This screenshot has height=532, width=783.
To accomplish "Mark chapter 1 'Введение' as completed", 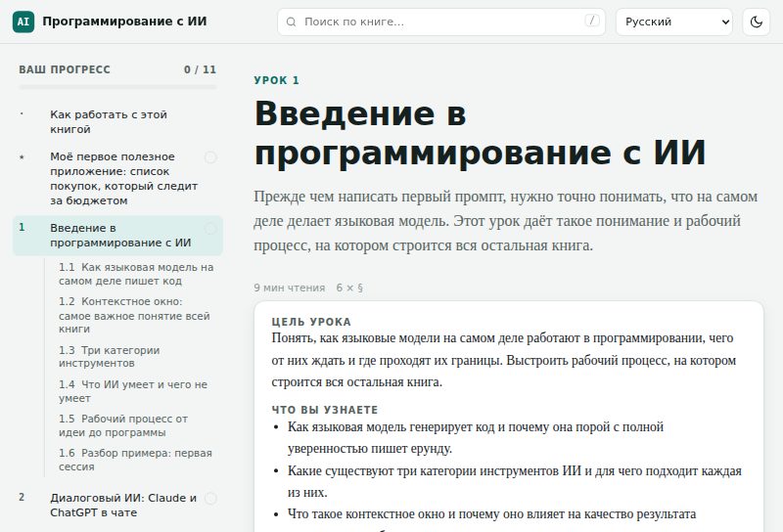I will 210,229.
